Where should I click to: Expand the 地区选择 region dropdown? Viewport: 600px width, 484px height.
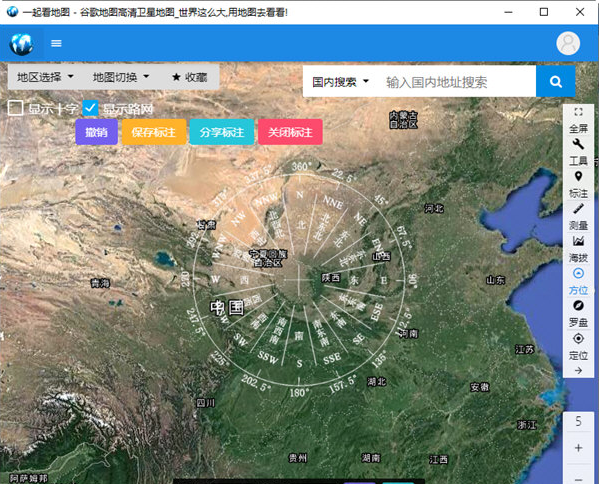coord(45,77)
